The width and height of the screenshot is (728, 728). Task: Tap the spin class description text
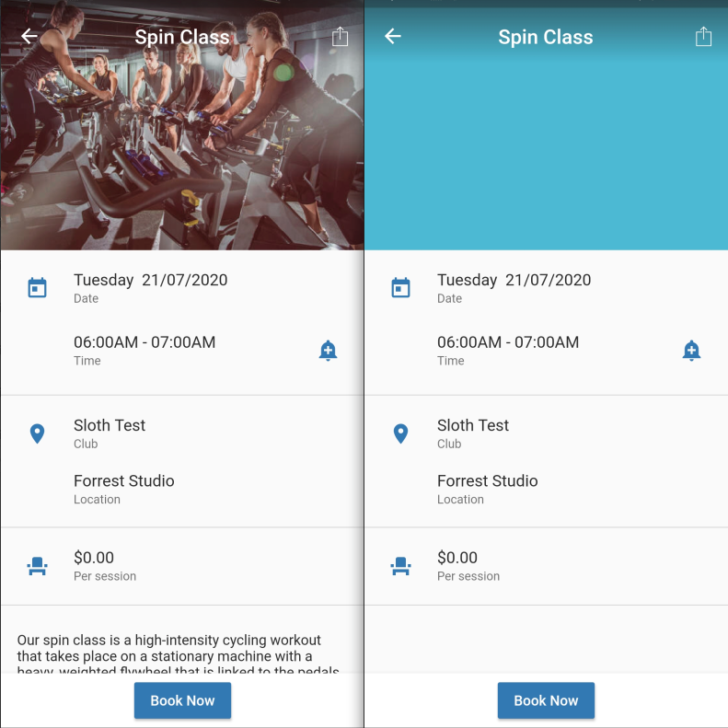(x=179, y=654)
